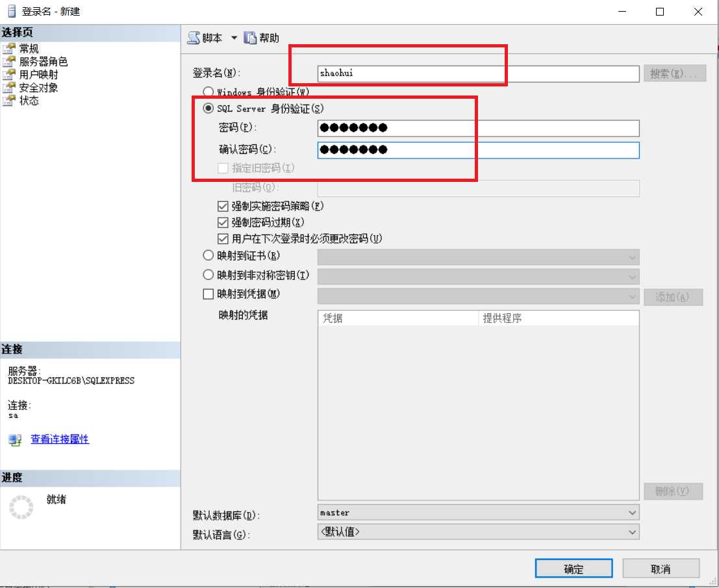The width and height of the screenshot is (719, 588).
Task: Click the 就绪 status text
Action: [56, 499]
